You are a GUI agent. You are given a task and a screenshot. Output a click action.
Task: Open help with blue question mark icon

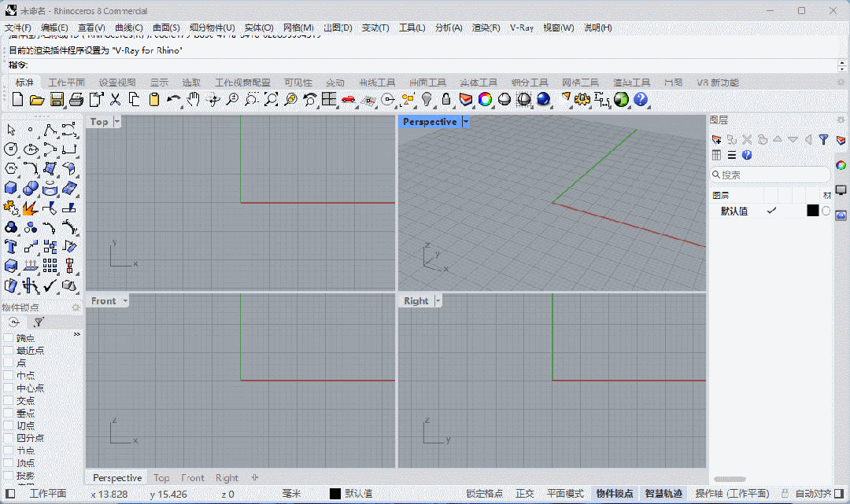point(641,100)
